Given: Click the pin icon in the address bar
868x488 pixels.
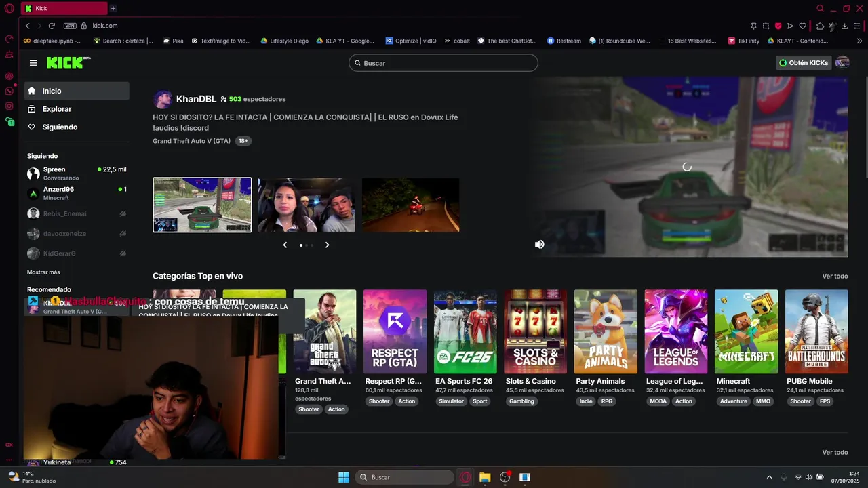Looking at the screenshot, I should pos(754,26).
